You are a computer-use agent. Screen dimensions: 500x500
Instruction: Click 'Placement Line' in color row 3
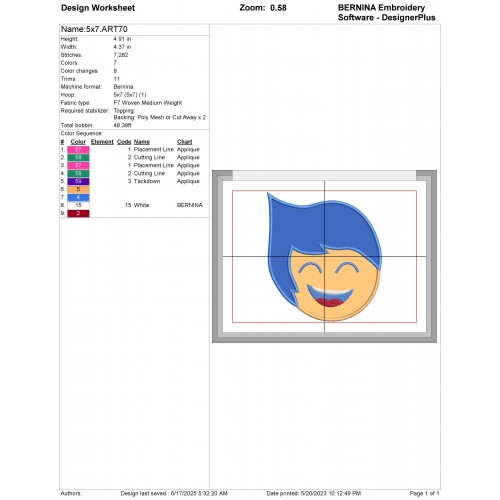(154, 166)
